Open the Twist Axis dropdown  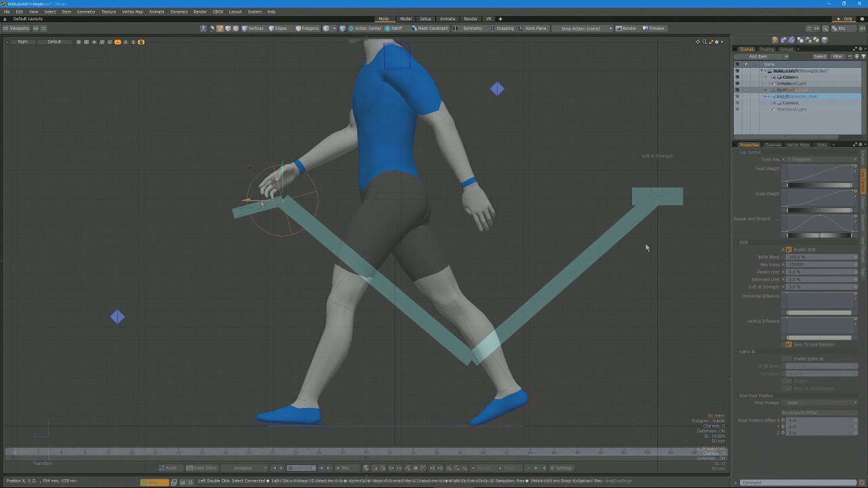821,159
